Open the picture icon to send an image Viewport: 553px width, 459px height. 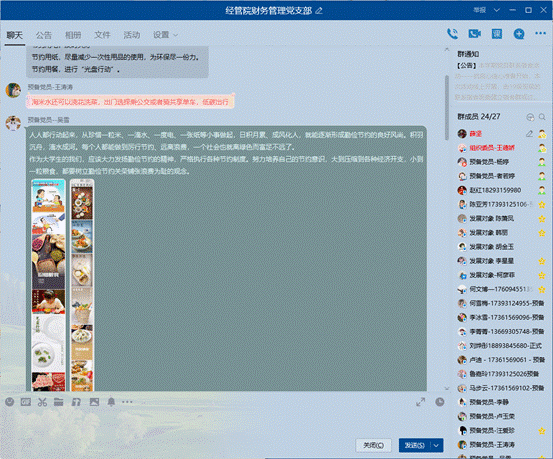(x=94, y=402)
